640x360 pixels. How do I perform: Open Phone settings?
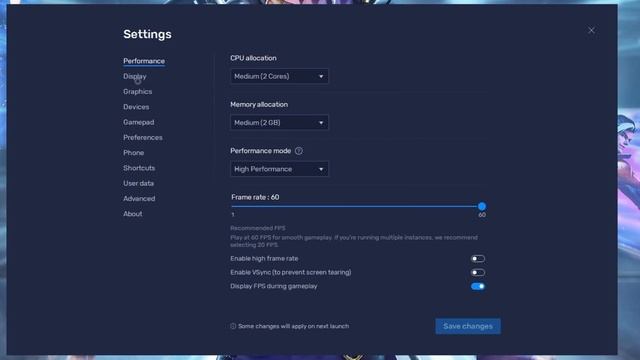(133, 153)
